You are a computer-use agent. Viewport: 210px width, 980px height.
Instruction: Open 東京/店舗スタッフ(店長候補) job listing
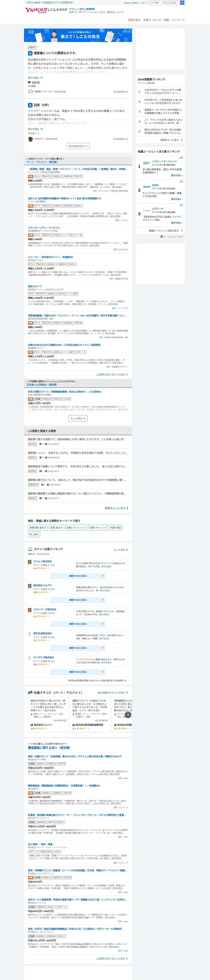point(75,756)
